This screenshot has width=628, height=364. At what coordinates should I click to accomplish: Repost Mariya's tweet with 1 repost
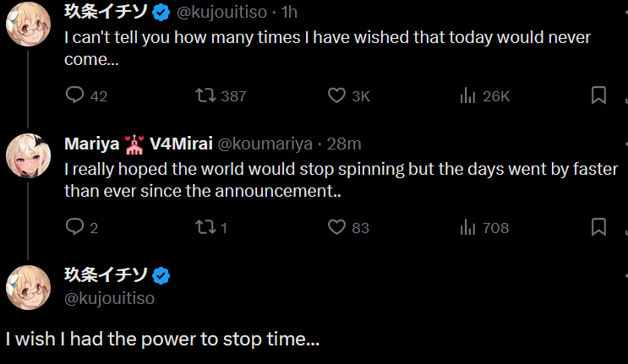point(205,226)
